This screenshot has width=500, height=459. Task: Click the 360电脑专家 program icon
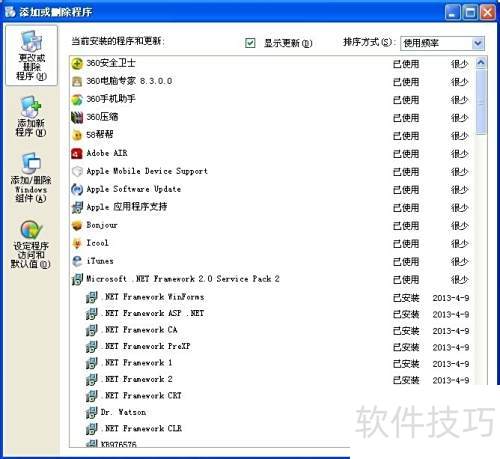[77, 81]
